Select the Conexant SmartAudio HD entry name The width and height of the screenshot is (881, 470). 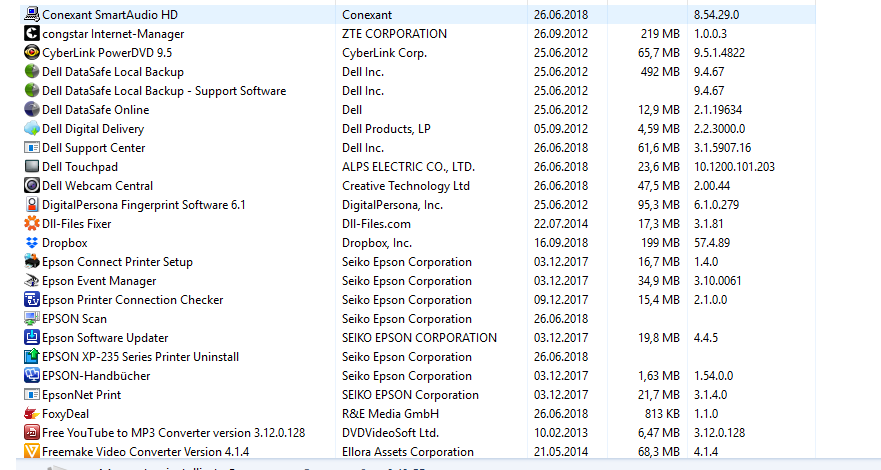click(110, 15)
